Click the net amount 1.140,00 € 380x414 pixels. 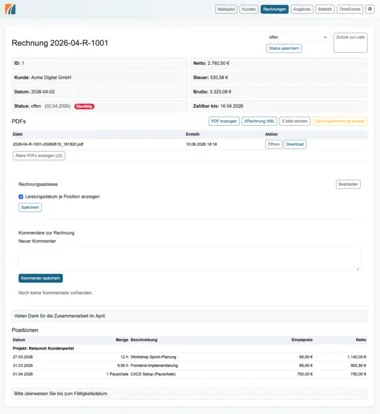pos(357,357)
